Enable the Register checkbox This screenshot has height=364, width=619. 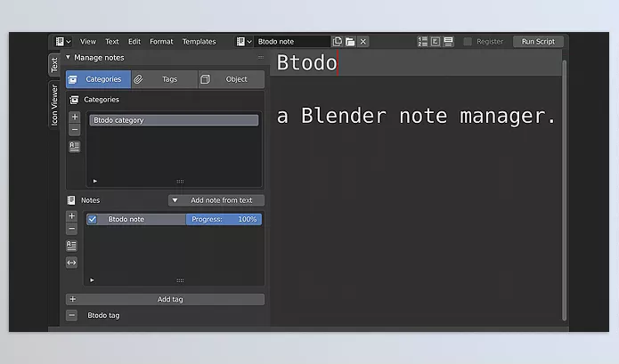[x=468, y=42]
